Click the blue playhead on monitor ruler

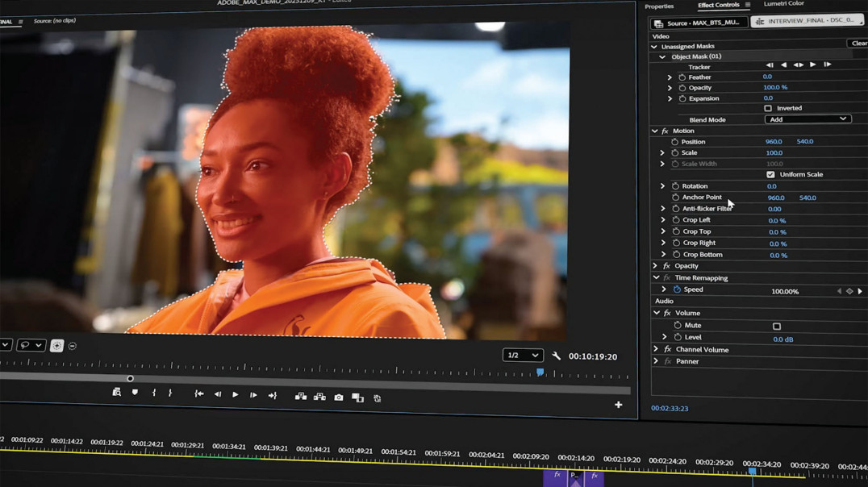click(540, 373)
